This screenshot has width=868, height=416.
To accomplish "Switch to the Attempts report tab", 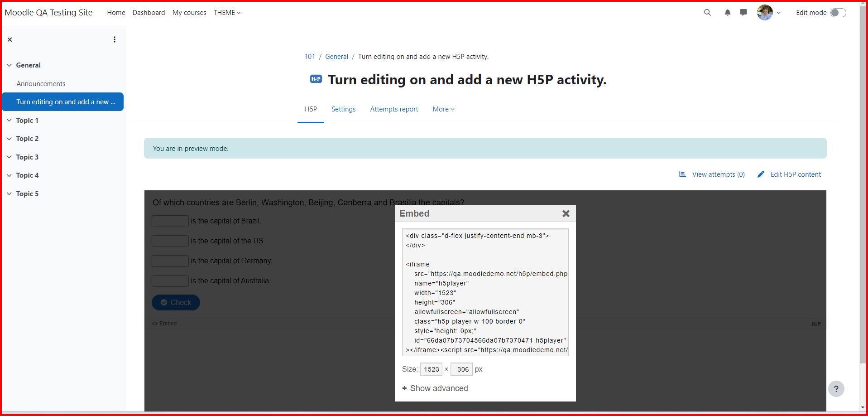I will point(394,109).
